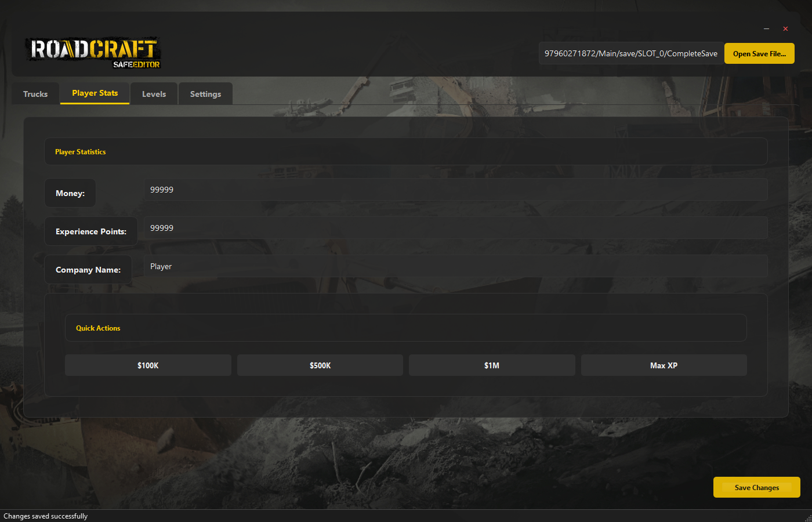
Task: Focus the Company Name input field
Action: 456,266
